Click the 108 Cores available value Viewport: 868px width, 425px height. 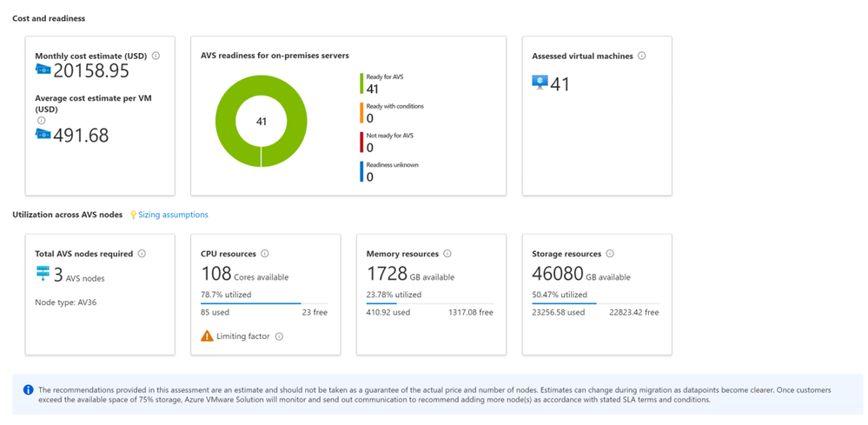pos(244,274)
